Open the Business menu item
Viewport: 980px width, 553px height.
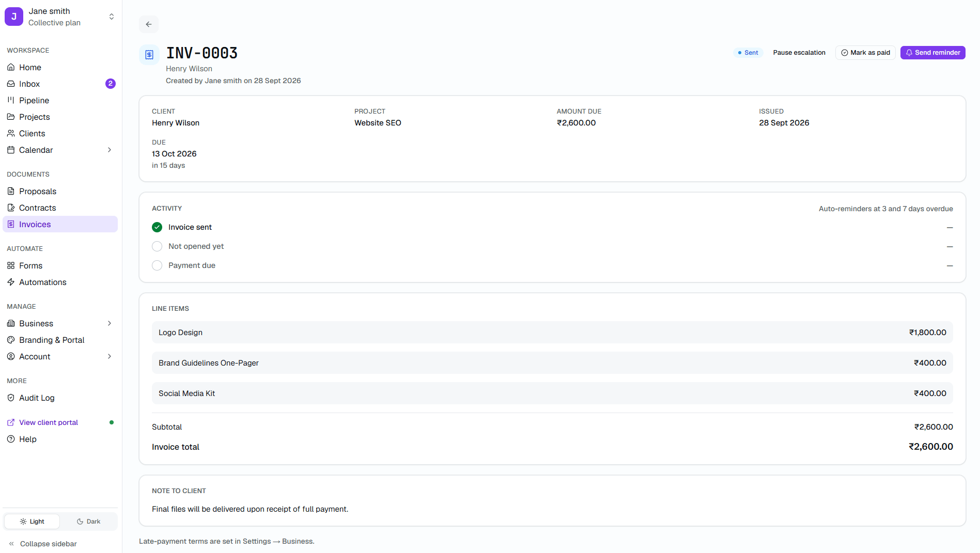coord(60,323)
